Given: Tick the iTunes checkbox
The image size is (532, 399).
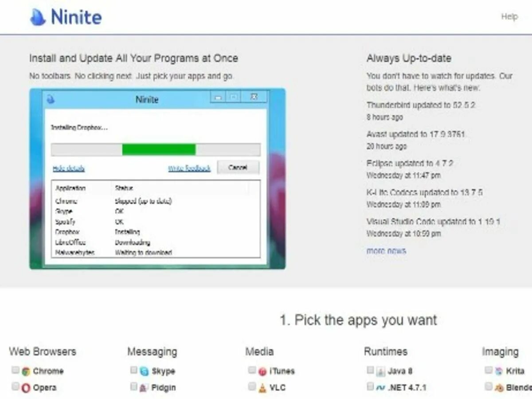Looking at the screenshot, I should coord(252,370).
